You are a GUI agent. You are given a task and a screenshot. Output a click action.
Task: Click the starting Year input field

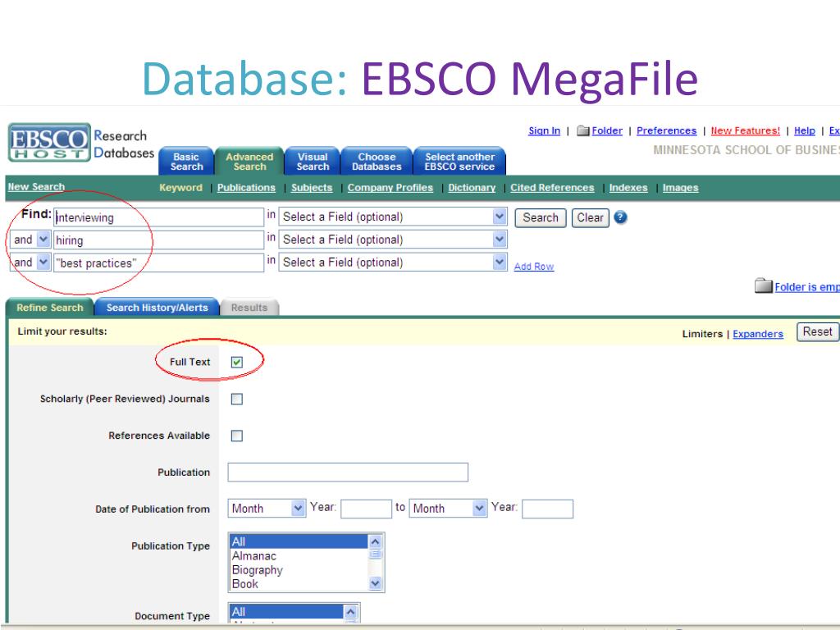click(366, 509)
